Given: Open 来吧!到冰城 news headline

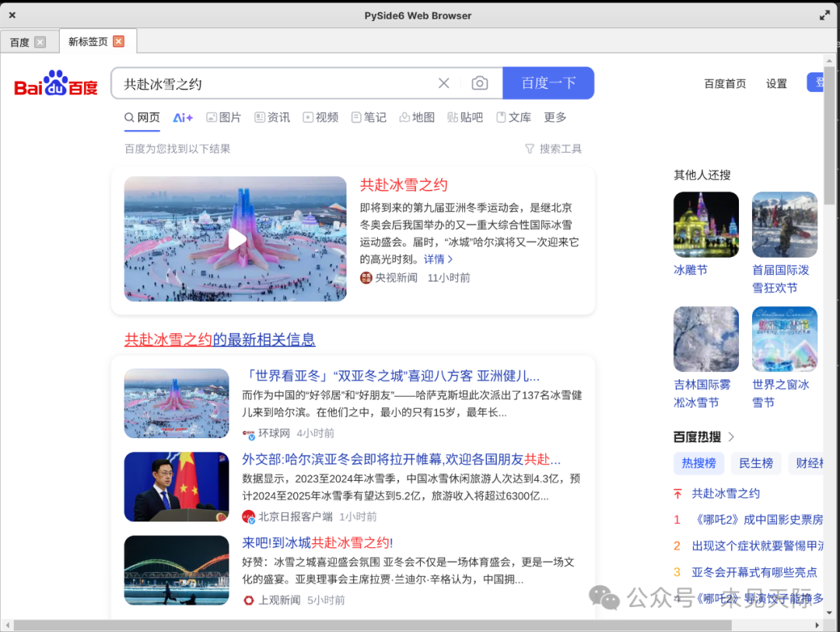Looking at the screenshot, I should (x=317, y=543).
